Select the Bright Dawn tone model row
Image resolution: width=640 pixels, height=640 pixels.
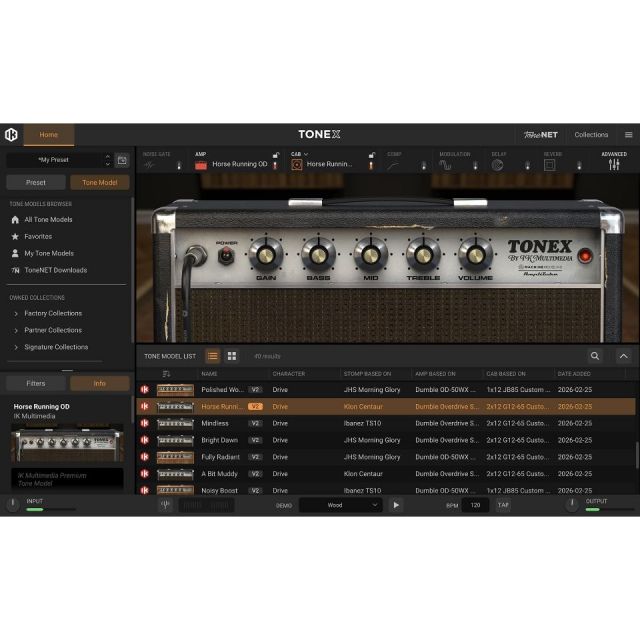386,440
